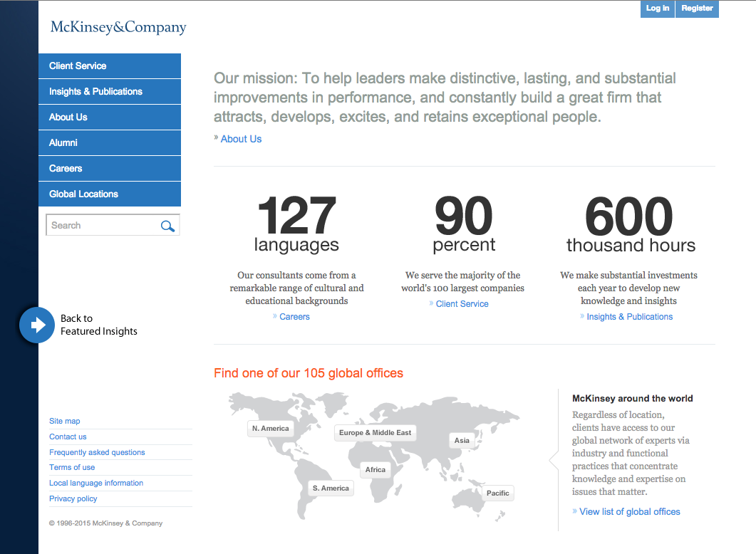The height and width of the screenshot is (554, 756).
Task: Follow the About Us link below the mission
Action: [241, 139]
